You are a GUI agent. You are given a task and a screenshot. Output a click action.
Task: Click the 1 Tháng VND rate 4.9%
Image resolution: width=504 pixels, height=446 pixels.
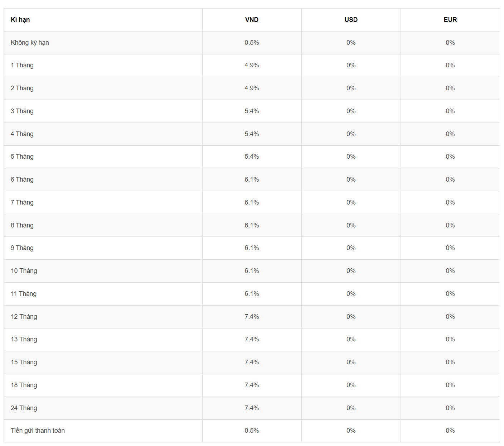tap(252, 65)
